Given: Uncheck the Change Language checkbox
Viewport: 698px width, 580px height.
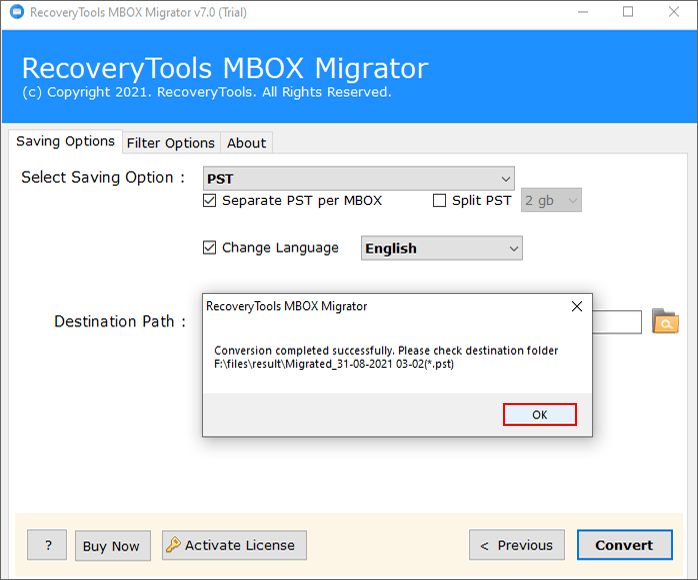Looking at the screenshot, I should (x=209, y=247).
